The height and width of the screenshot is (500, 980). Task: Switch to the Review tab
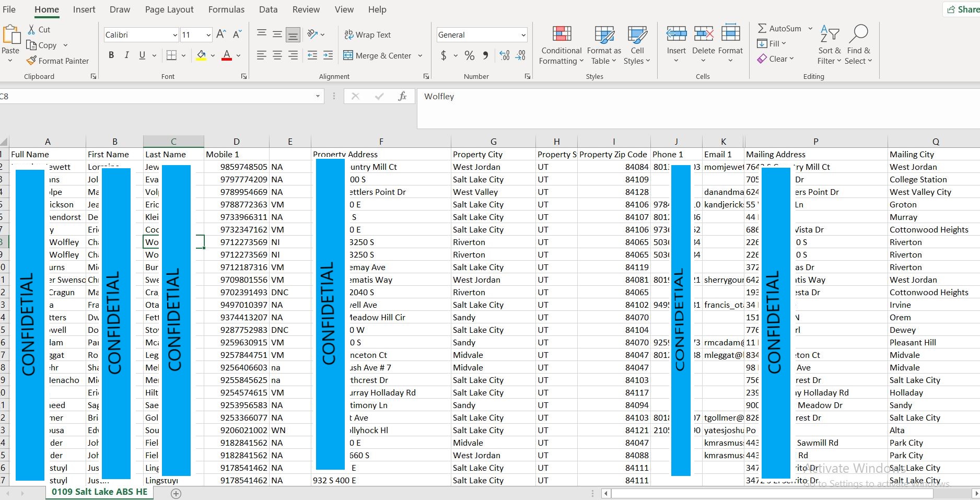tap(306, 9)
